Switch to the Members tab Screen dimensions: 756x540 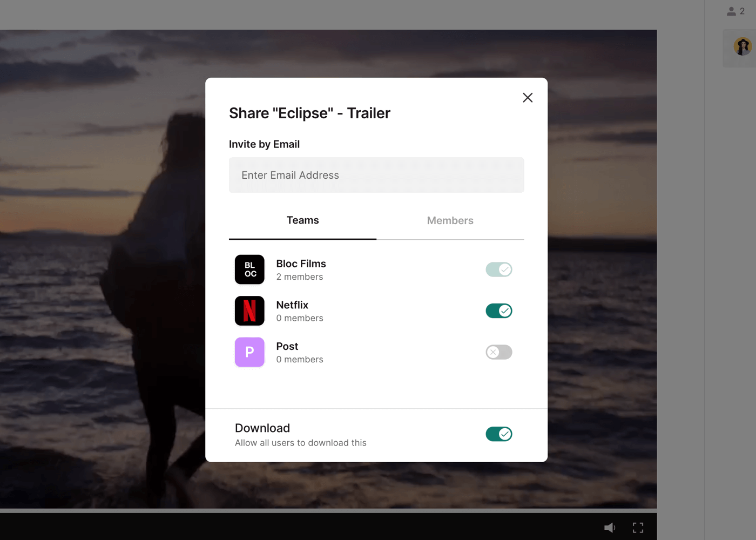coord(450,220)
